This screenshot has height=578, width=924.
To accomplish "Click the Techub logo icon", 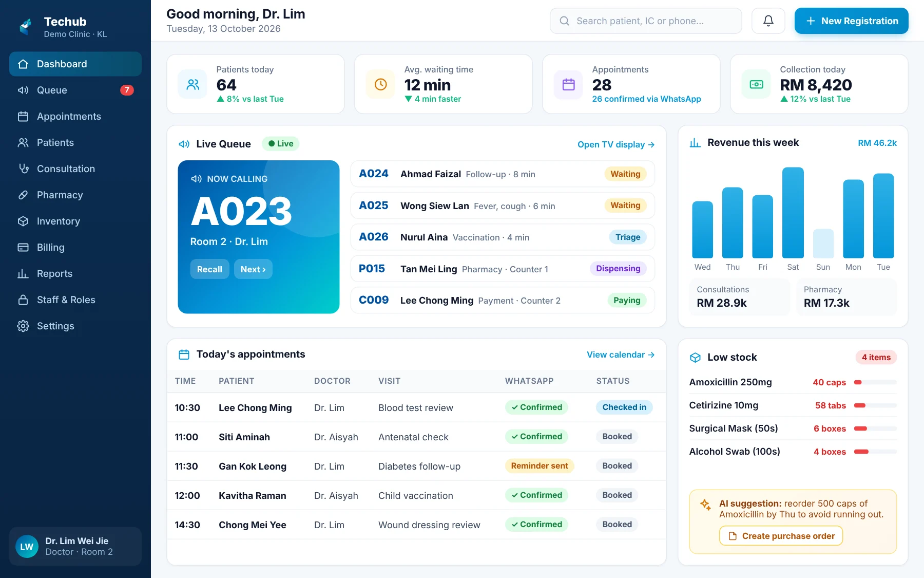I will tap(26, 27).
